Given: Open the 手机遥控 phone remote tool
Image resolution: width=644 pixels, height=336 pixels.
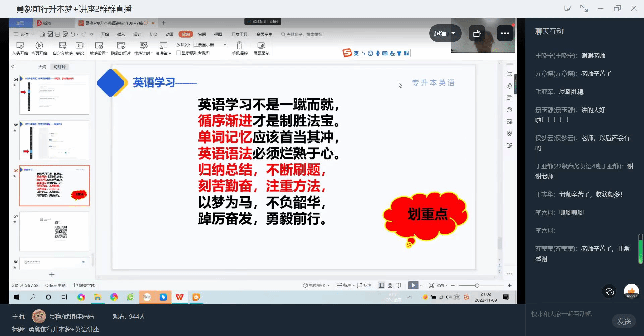Looking at the screenshot, I should tap(239, 46).
